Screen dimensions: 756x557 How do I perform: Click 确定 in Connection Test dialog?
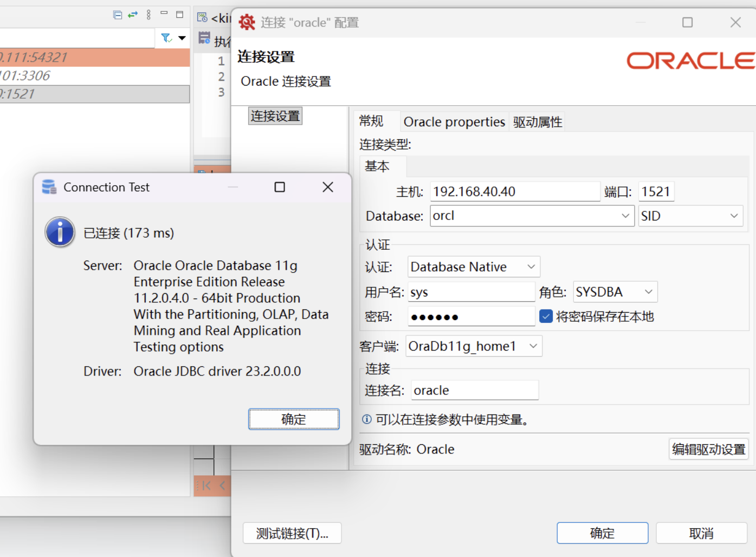point(294,419)
